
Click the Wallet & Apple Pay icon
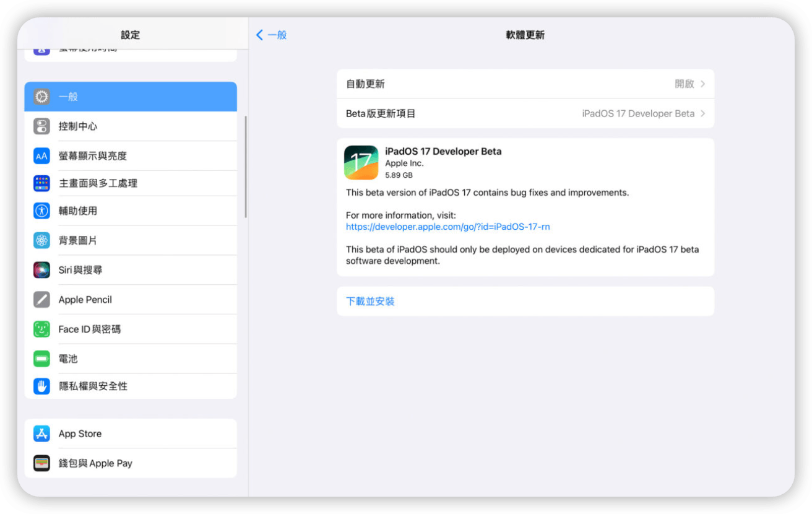[x=41, y=463]
